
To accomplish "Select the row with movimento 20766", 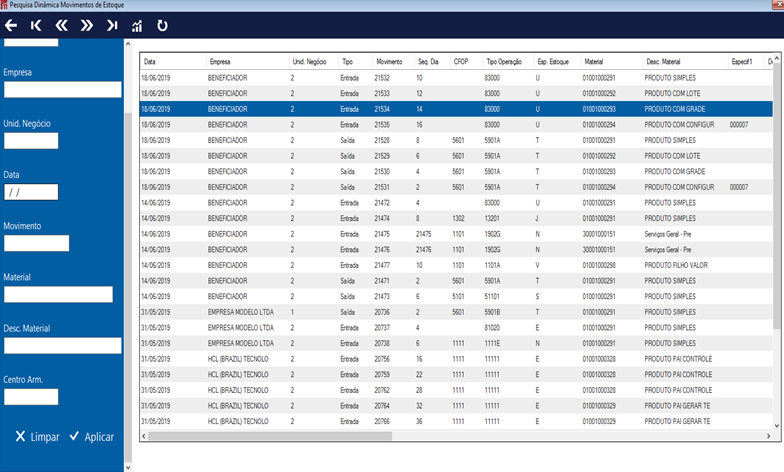I will point(456,422).
